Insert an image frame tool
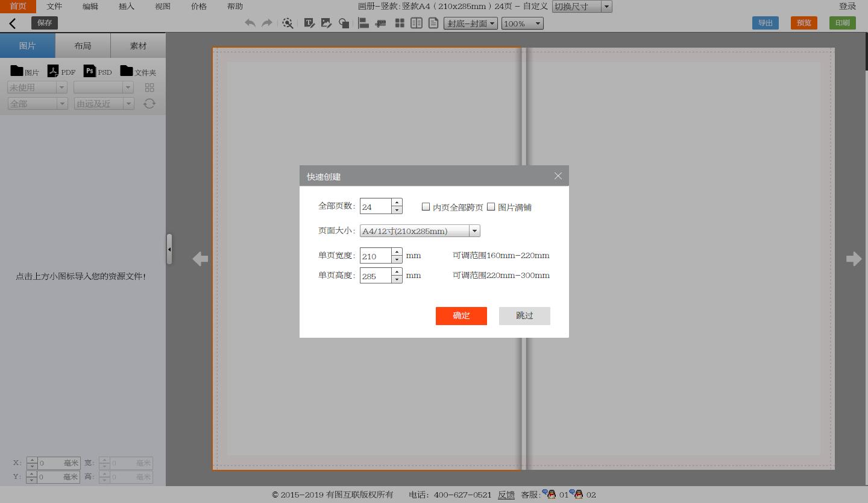 [x=326, y=23]
